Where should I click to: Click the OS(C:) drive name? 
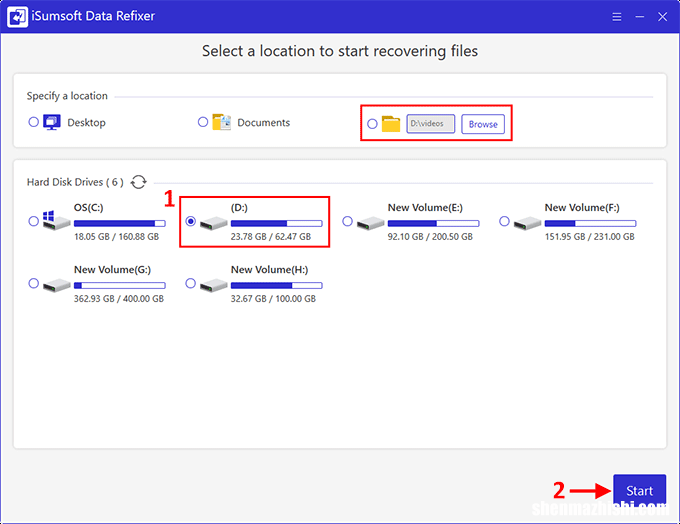coord(89,208)
